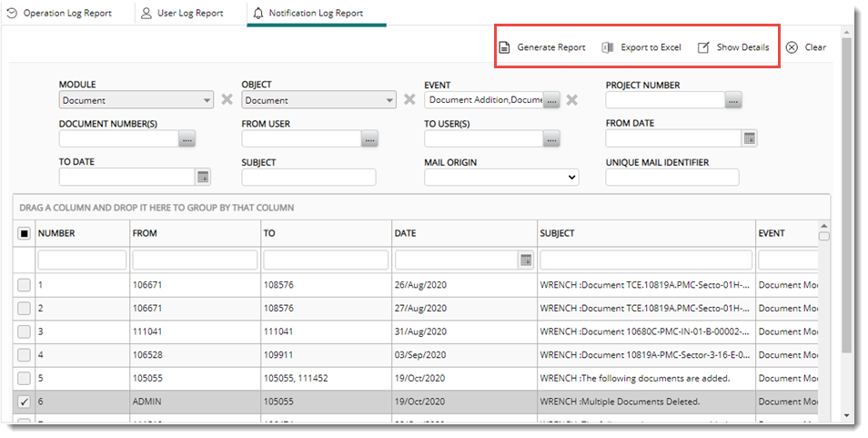Click the To User(s) input field
868x438 pixels.
click(x=484, y=139)
